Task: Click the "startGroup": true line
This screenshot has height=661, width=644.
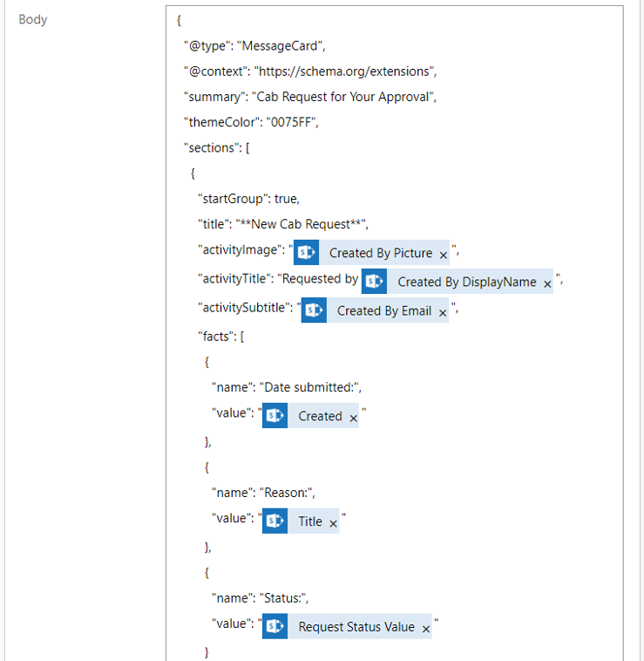Action: (248, 199)
